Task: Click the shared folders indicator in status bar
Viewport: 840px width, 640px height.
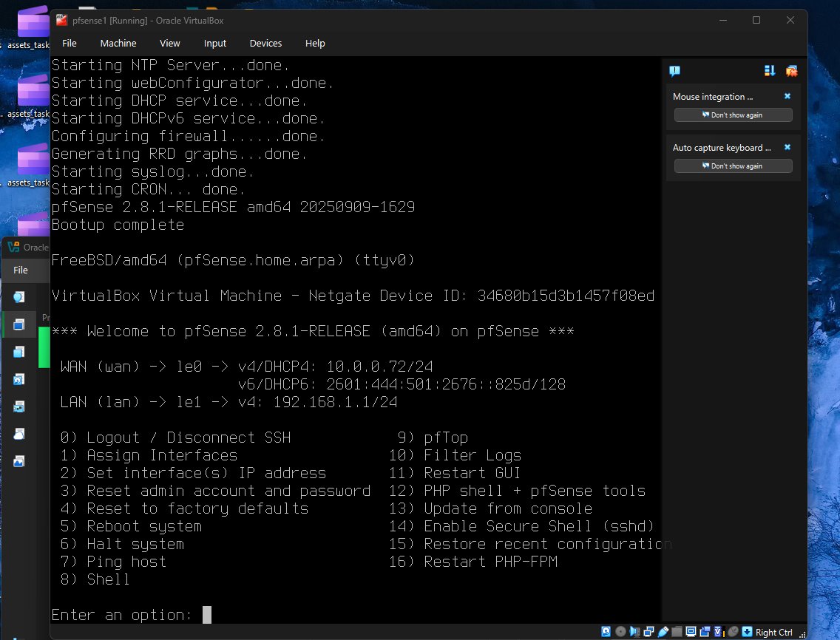Action: (677, 632)
